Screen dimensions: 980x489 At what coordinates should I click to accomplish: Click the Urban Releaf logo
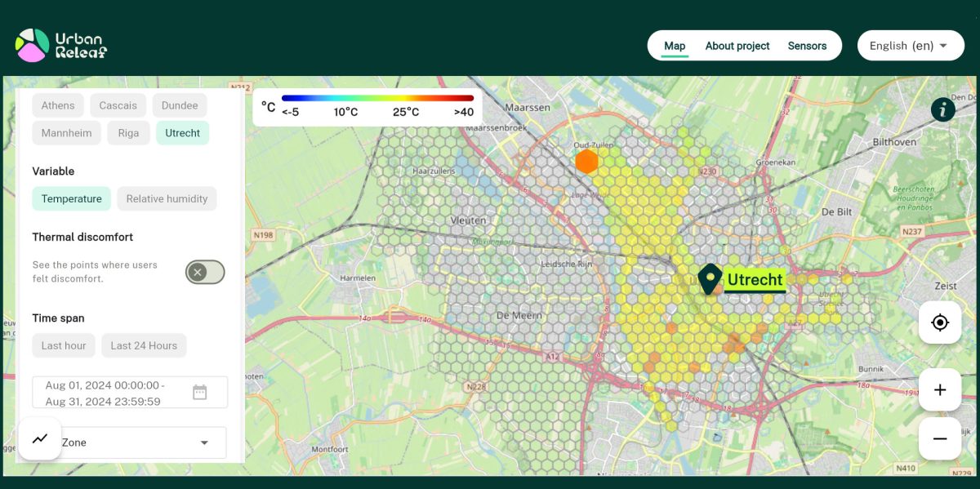(x=61, y=46)
